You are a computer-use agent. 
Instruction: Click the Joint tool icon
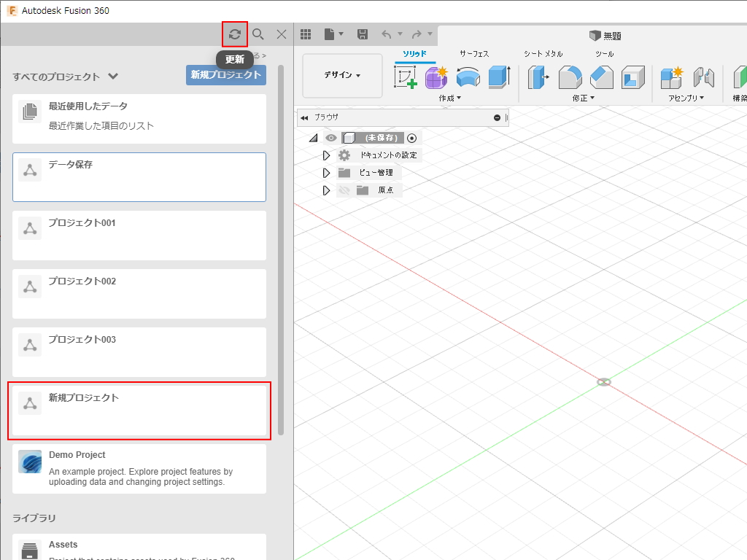pos(703,77)
